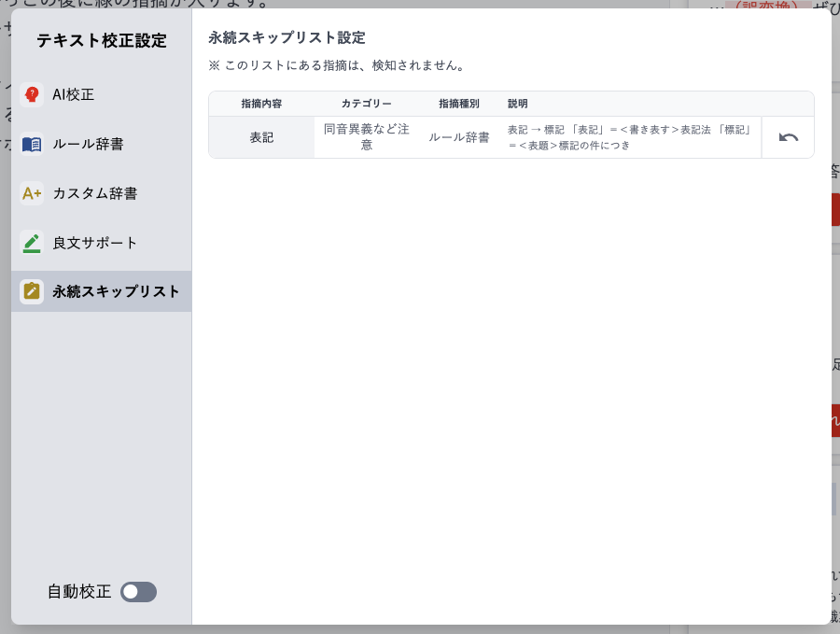The height and width of the screenshot is (634, 840).
Task: Open the AI校正 settings menu label
Action: [74, 94]
